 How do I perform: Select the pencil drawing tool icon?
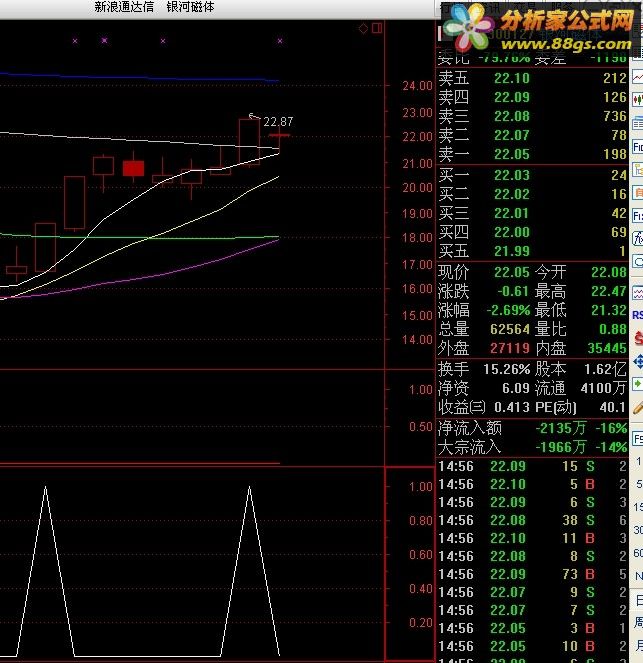coord(638,408)
